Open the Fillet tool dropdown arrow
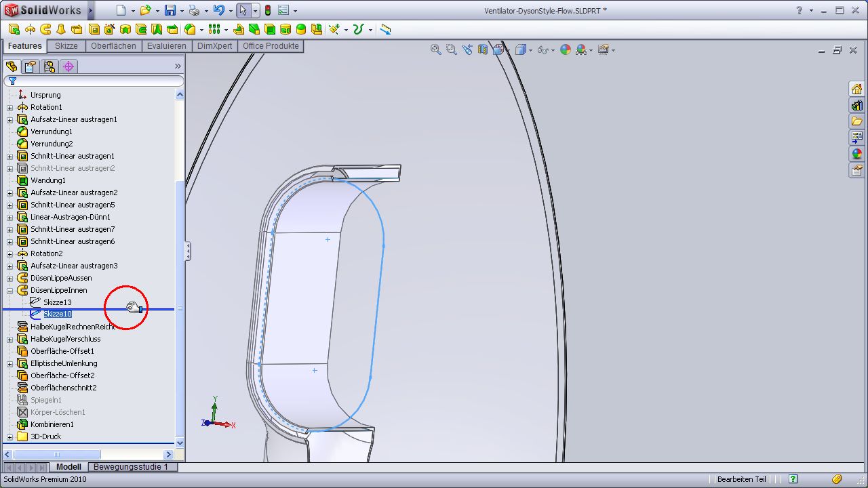868x488 pixels. point(201,30)
